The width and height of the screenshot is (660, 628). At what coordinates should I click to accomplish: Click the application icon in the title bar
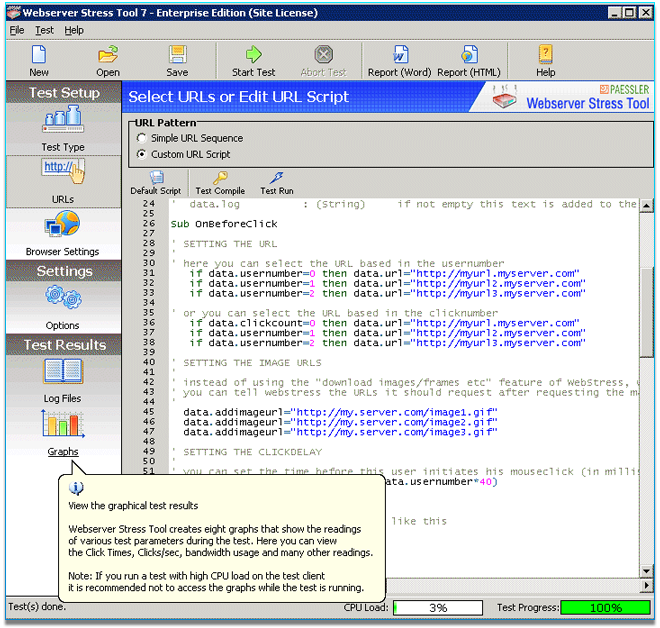[13, 13]
